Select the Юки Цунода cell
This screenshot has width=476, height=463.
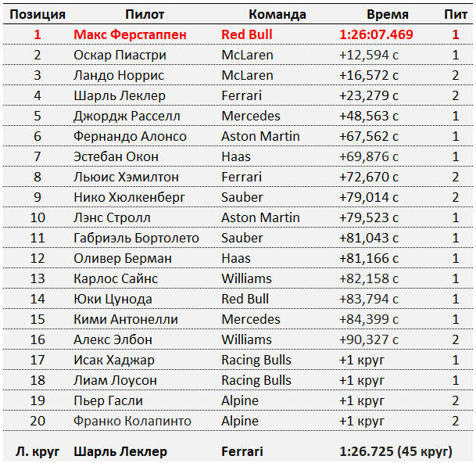[113, 299]
